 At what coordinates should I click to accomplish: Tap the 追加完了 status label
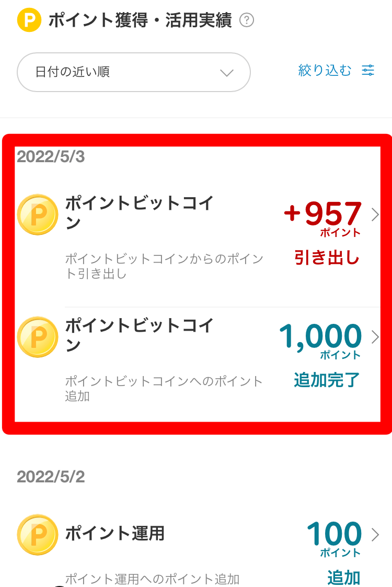[x=327, y=380]
